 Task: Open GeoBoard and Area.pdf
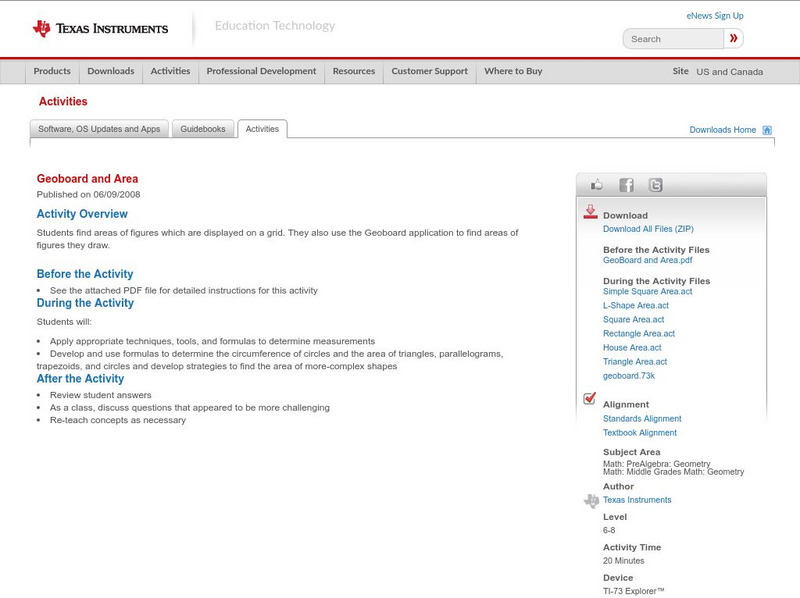647,260
